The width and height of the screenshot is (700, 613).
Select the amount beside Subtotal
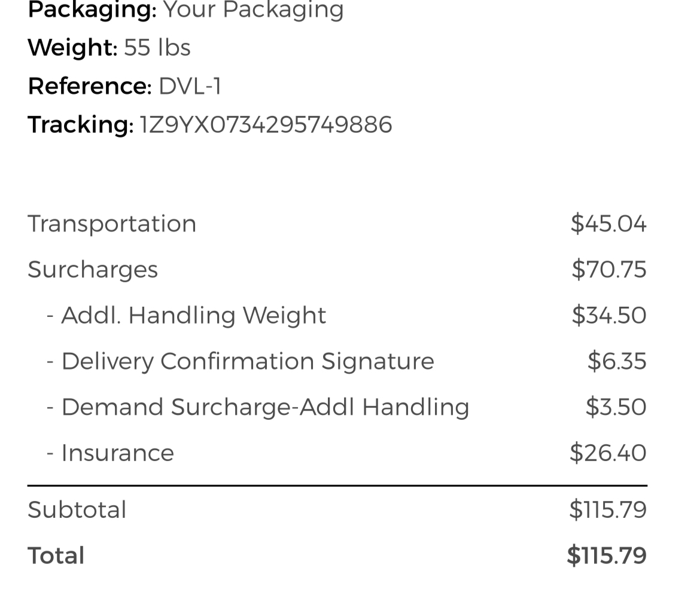click(x=607, y=510)
